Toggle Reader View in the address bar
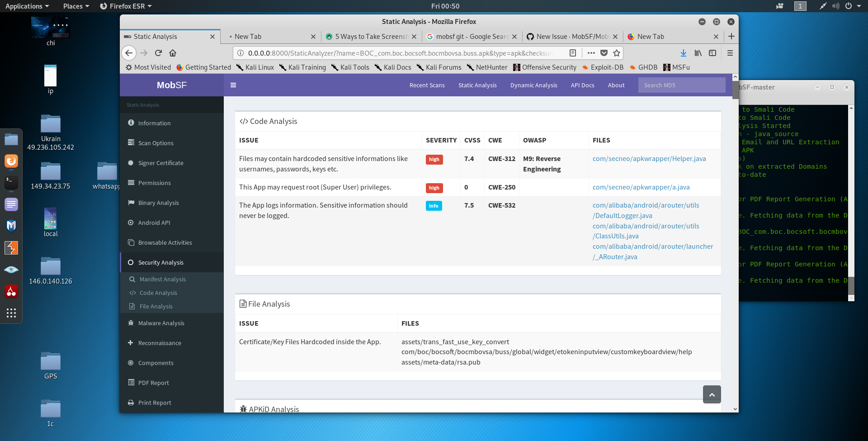Image resolution: width=868 pixels, height=441 pixels. tap(572, 53)
